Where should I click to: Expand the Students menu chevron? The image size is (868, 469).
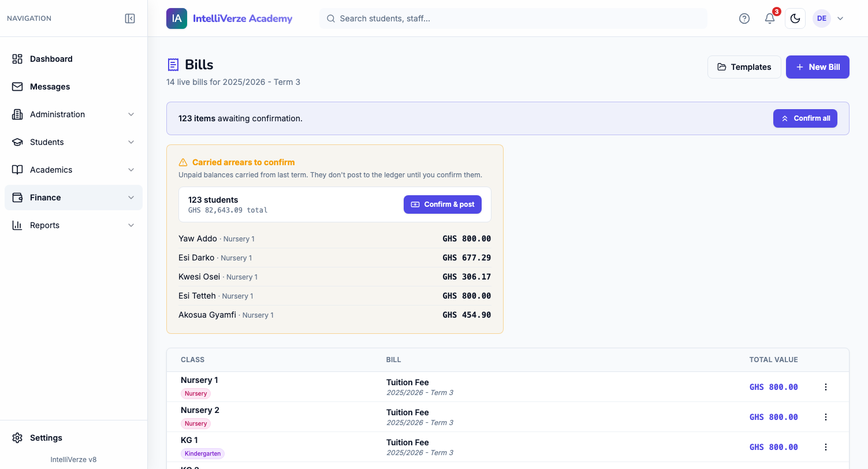(x=131, y=142)
